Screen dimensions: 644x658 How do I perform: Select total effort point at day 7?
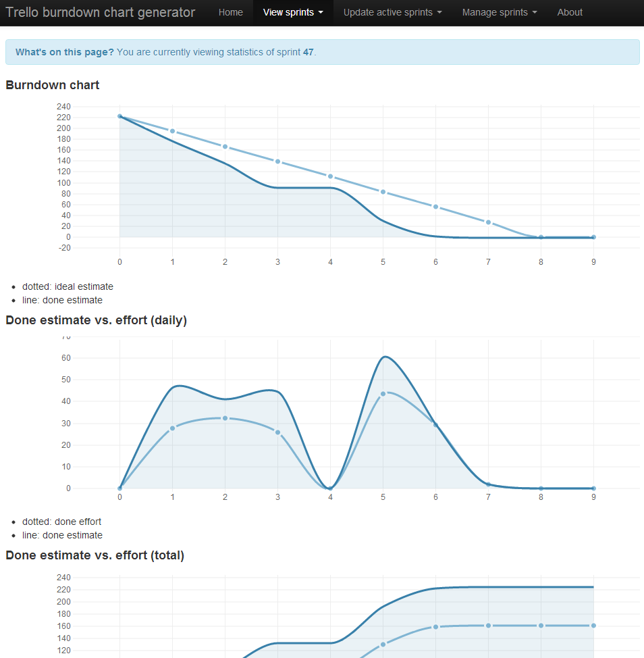point(488,626)
